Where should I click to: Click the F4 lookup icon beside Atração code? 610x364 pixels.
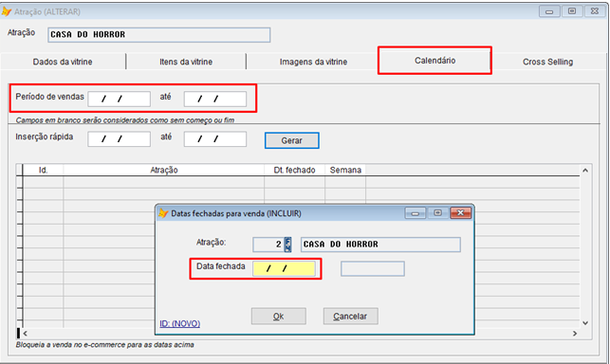coord(287,245)
